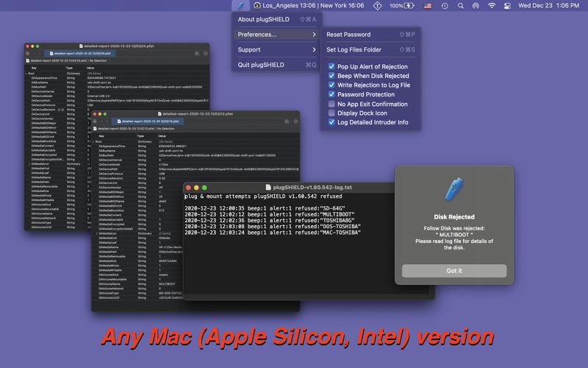Expand the Support submenu arrow
Image resolution: width=588 pixels, height=368 pixels.
pyautogui.click(x=314, y=49)
